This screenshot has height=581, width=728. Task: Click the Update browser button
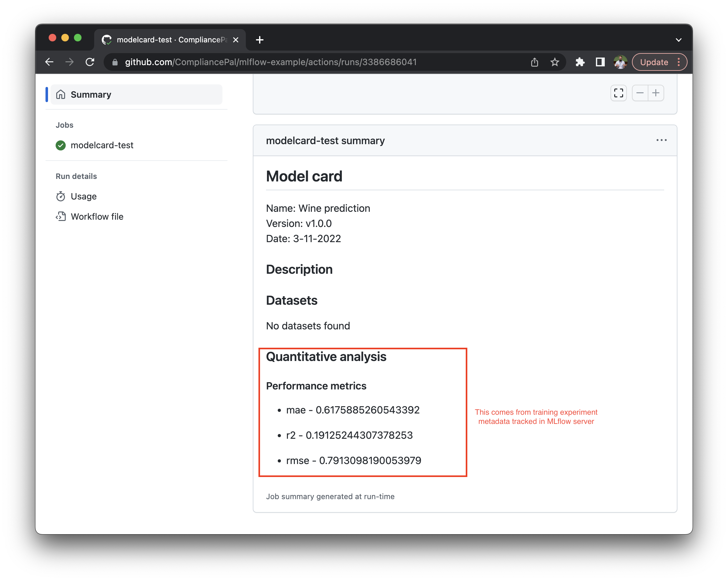pyautogui.click(x=654, y=62)
